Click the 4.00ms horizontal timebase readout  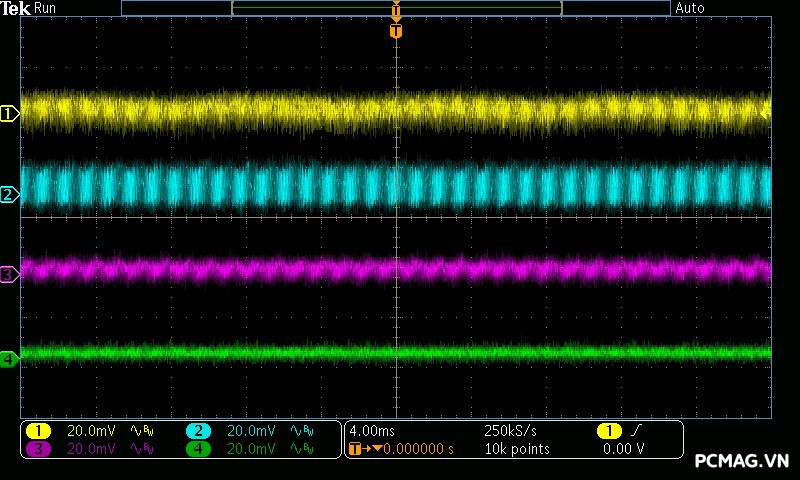[373, 431]
